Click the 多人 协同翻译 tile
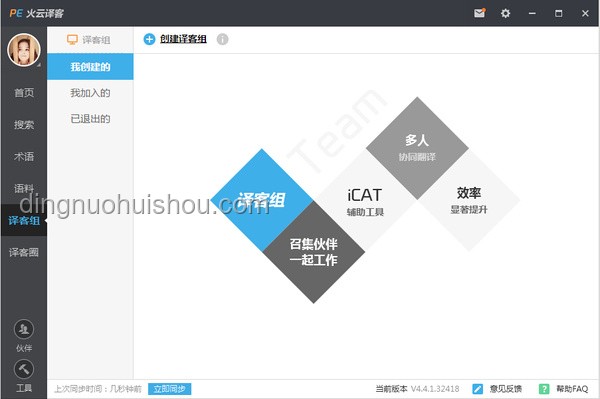This screenshot has width=600, height=399. [417, 148]
